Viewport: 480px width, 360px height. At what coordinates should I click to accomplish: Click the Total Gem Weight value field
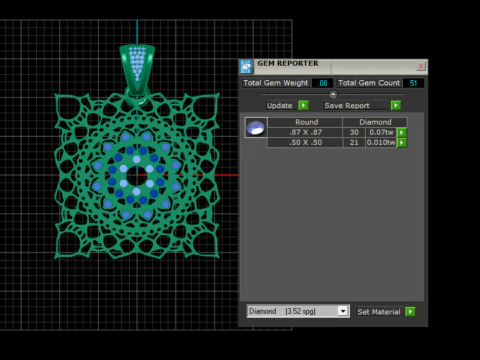point(323,83)
